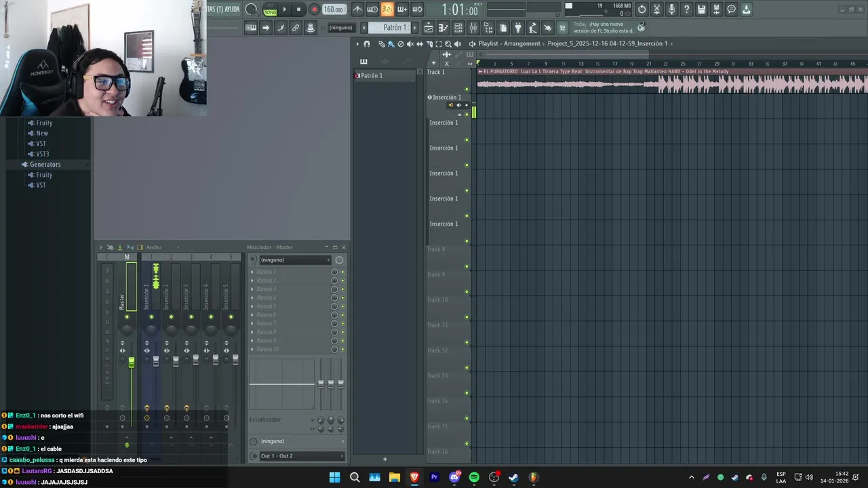Open help with the question mark icon
868x488 pixels.
[x=686, y=9]
